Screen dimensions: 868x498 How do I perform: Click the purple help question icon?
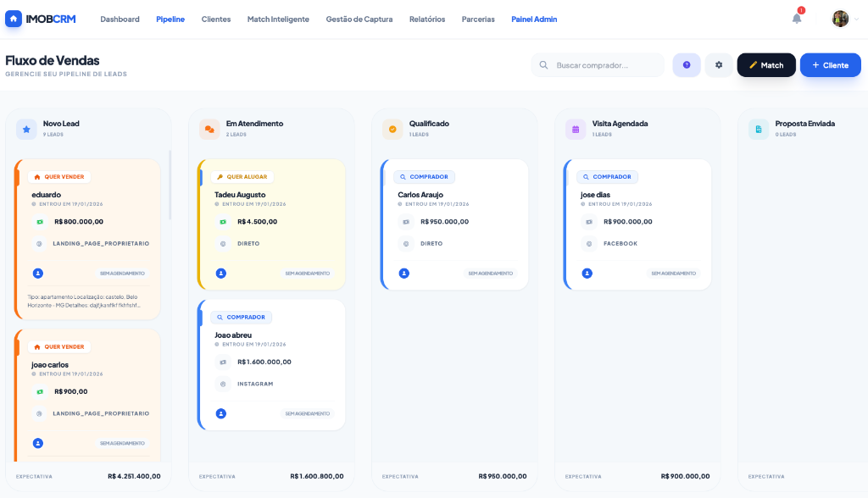687,65
